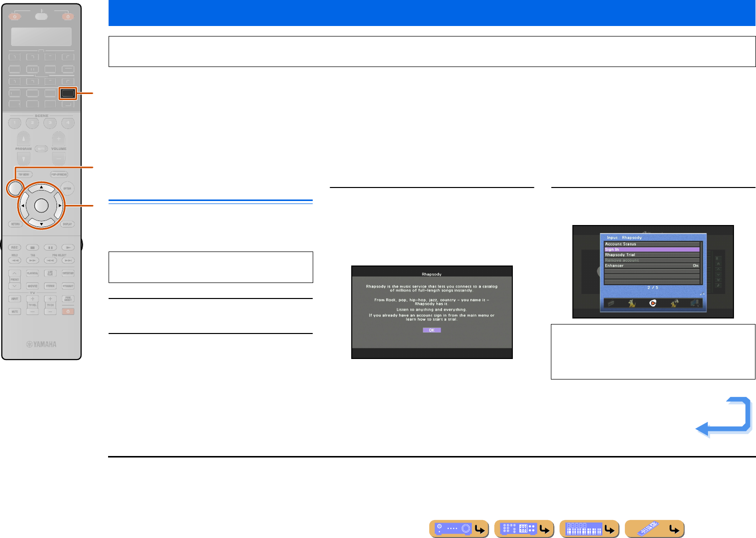Select the MOVIE sound program button
Screen dimensions: 756x538
[33, 286]
